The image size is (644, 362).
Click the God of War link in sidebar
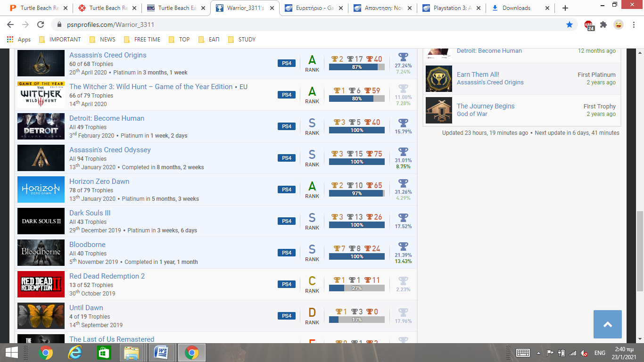click(472, 114)
